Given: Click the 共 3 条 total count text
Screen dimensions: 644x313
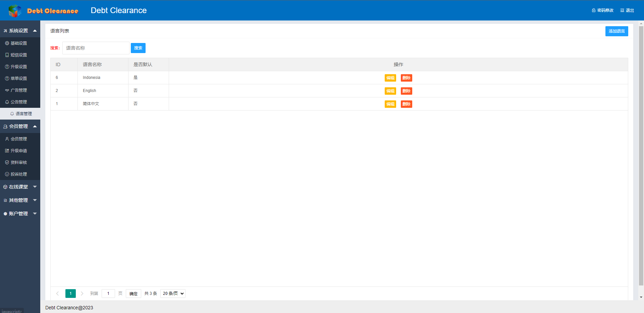Looking at the screenshot, I should pyautogui.click(x=151, y=294).
